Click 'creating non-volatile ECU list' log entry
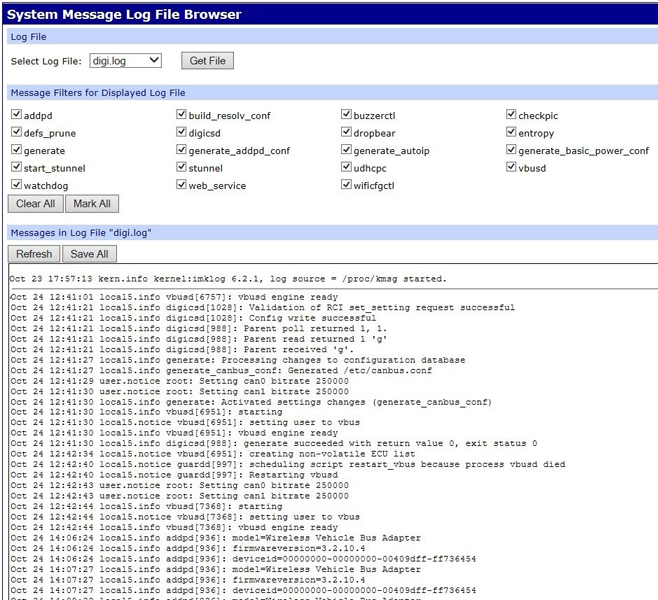 (213, 454)
